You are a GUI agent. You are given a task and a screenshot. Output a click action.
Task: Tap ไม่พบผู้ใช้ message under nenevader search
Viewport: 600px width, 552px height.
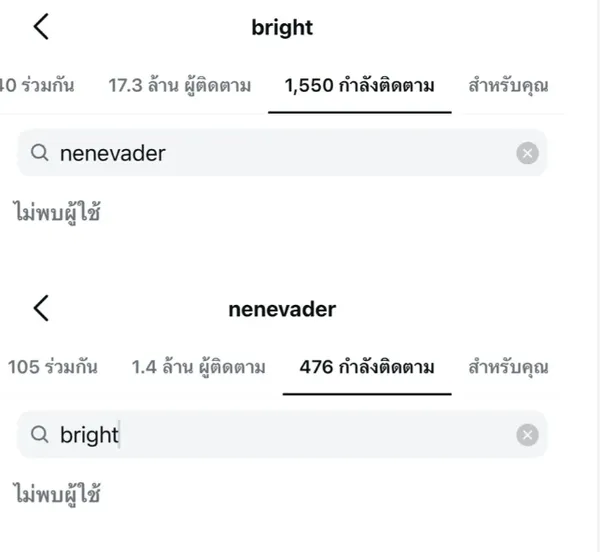coord(58,211)
